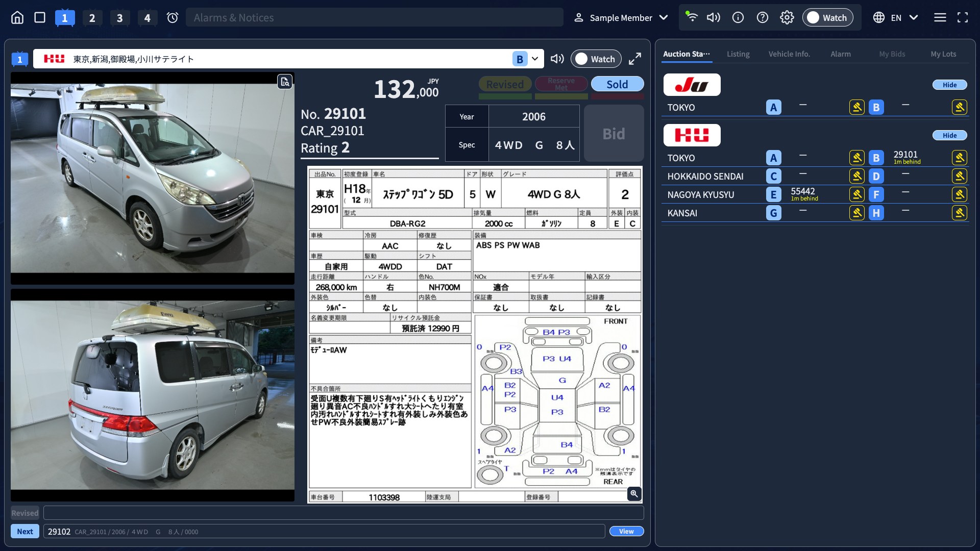980x551 pixels.
Task: Select lane B for HU TOKYO
Action: (x=876, y=158)
